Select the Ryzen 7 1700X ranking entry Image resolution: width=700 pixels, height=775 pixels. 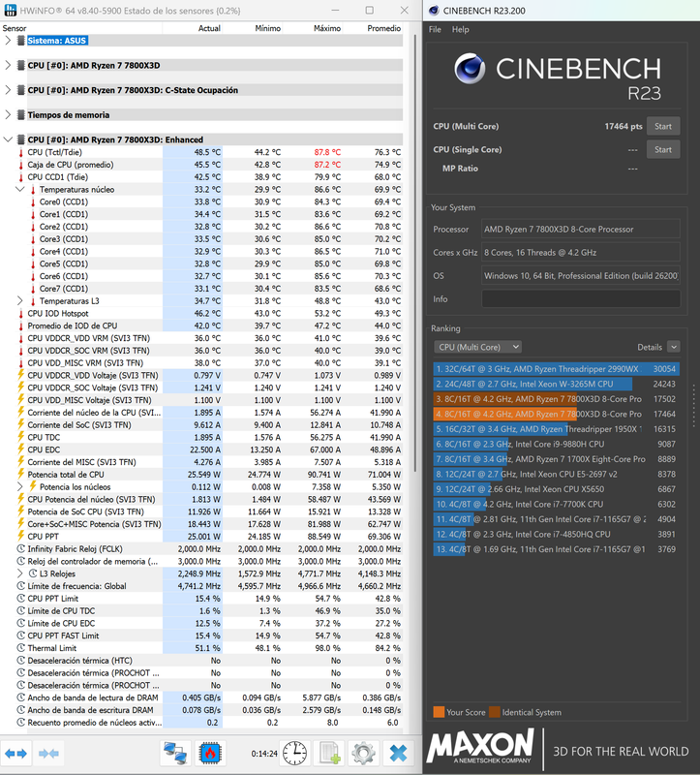[556, 459]
